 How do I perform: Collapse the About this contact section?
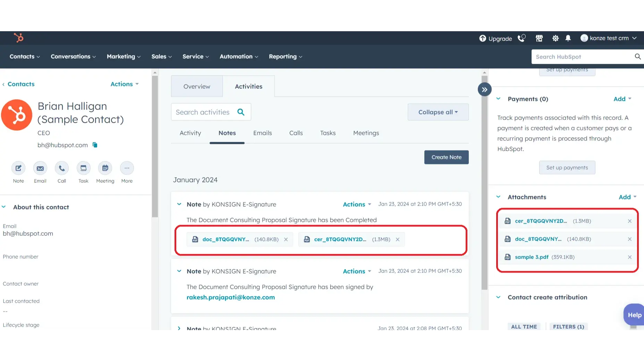pyautogui.click(x=4, y=207)
